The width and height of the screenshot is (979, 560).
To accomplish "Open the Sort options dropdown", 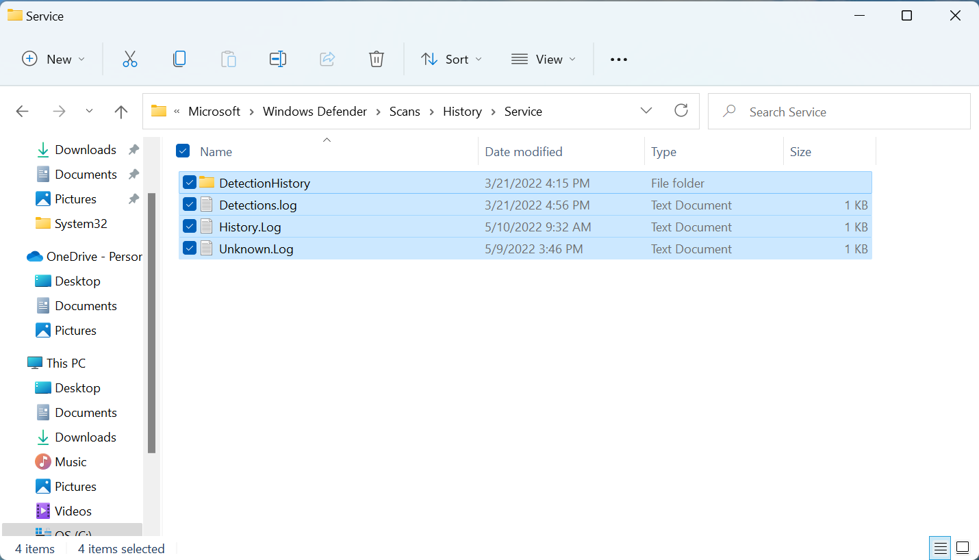I will [x=451, y=59].
